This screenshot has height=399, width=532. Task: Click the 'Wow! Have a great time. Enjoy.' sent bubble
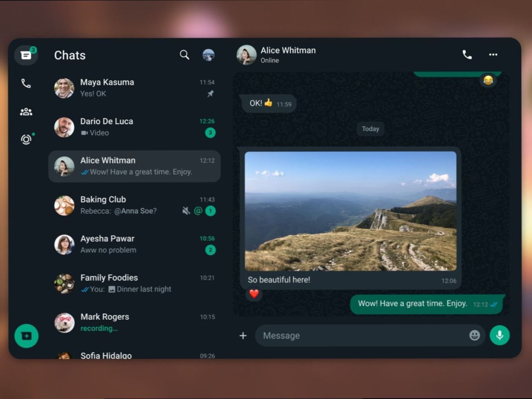click(x=427, y=304)
